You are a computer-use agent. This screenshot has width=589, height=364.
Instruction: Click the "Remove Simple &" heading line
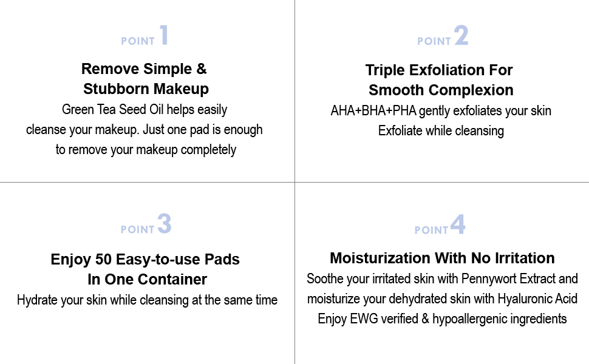pyautogui.click(x=145, y=69)
